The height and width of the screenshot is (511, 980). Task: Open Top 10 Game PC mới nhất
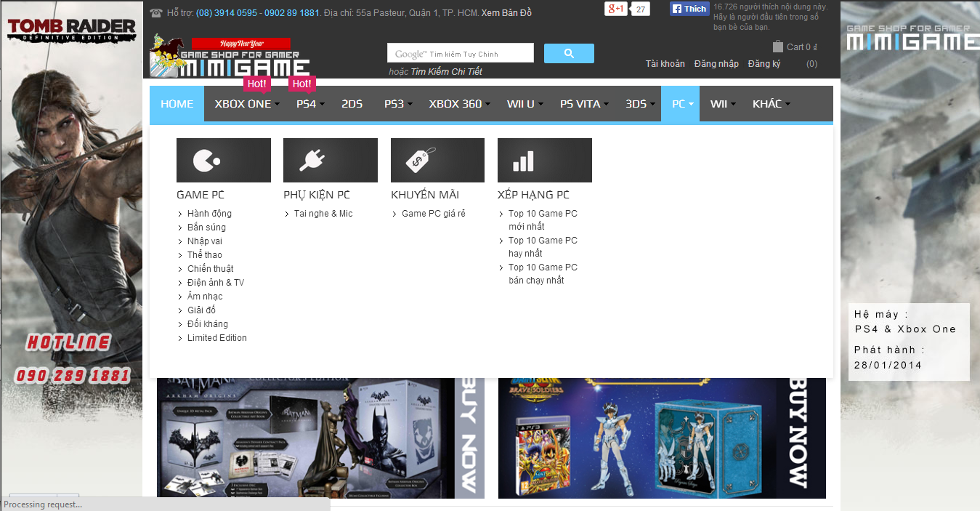pos(543,220)
